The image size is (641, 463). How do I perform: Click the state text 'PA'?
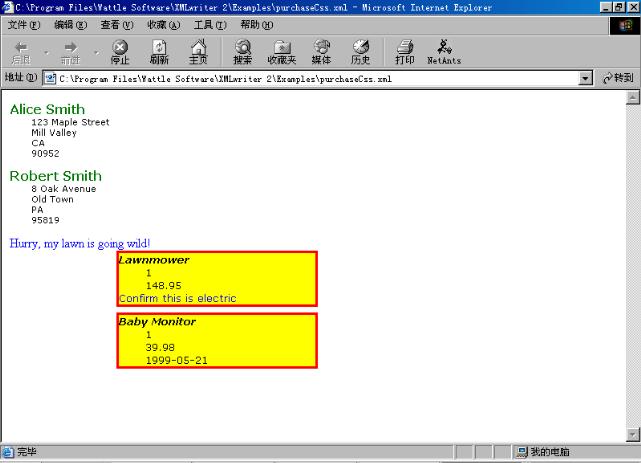point(37,210)
